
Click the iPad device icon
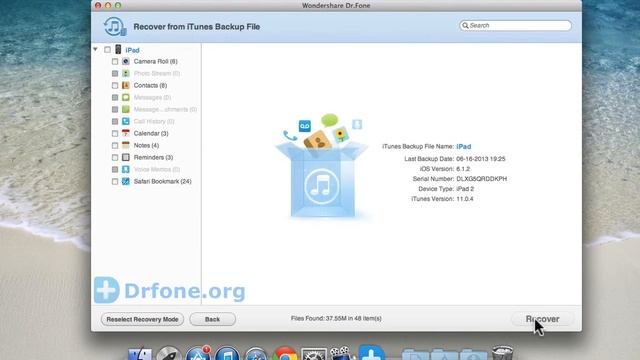(118, 49)
